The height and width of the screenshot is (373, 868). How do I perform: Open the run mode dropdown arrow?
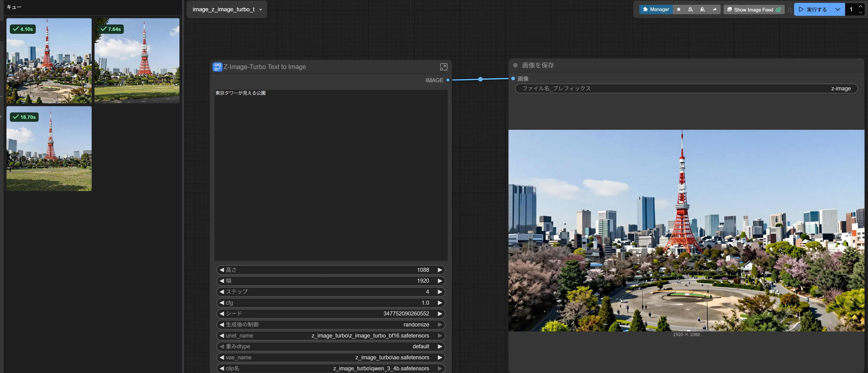pyautogui.click(x=837, y=9)
